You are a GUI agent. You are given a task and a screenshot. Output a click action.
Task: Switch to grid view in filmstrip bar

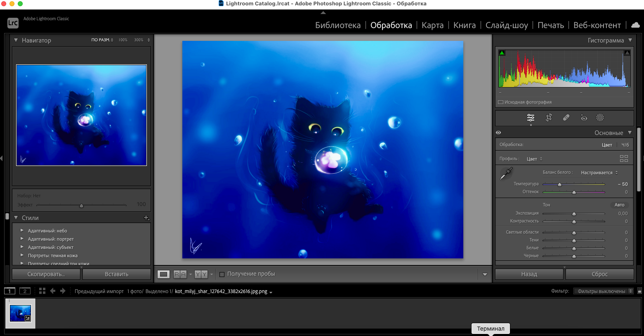[x=42, y=291]
